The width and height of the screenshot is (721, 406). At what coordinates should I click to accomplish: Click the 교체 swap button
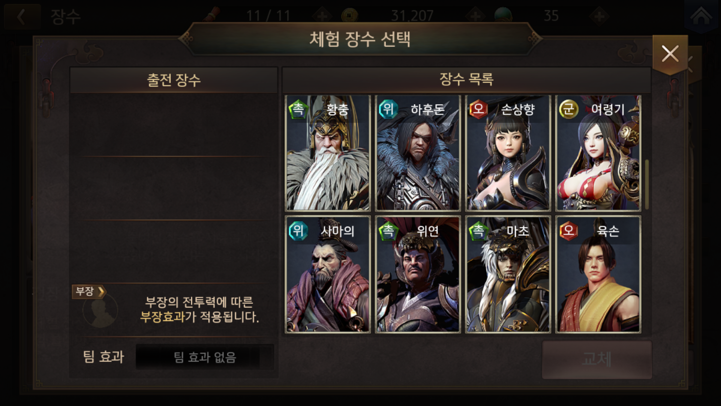click(597, 360)
